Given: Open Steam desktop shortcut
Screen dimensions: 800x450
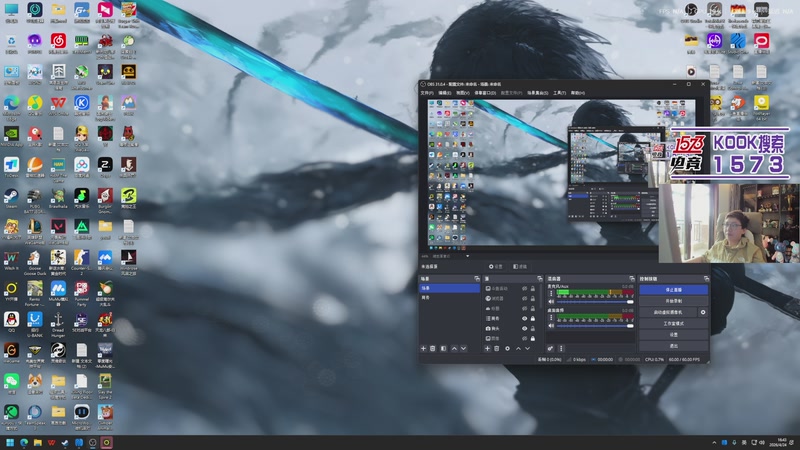Looking at the screenshot, I should tap(11, 198).
